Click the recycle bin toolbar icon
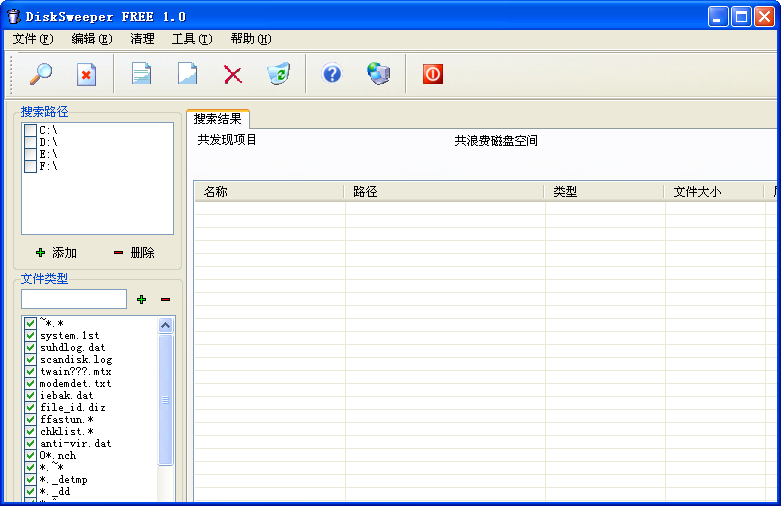This screenshot has height=506, width=781. click(278, 74)
